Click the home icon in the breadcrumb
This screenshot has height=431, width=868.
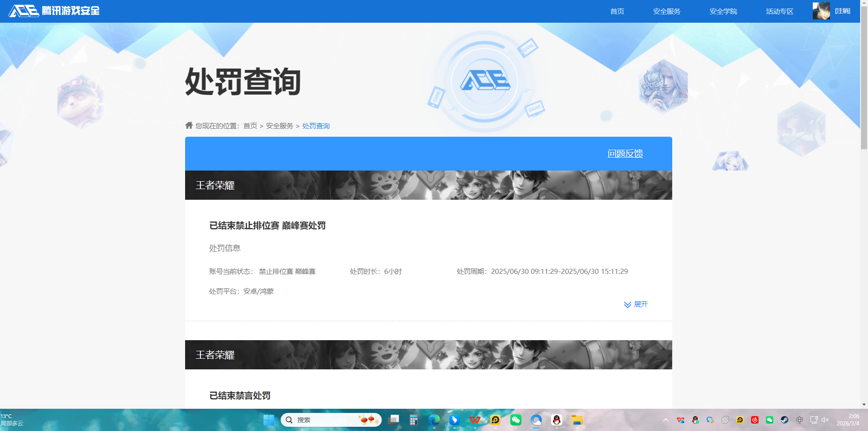(189, 125)
